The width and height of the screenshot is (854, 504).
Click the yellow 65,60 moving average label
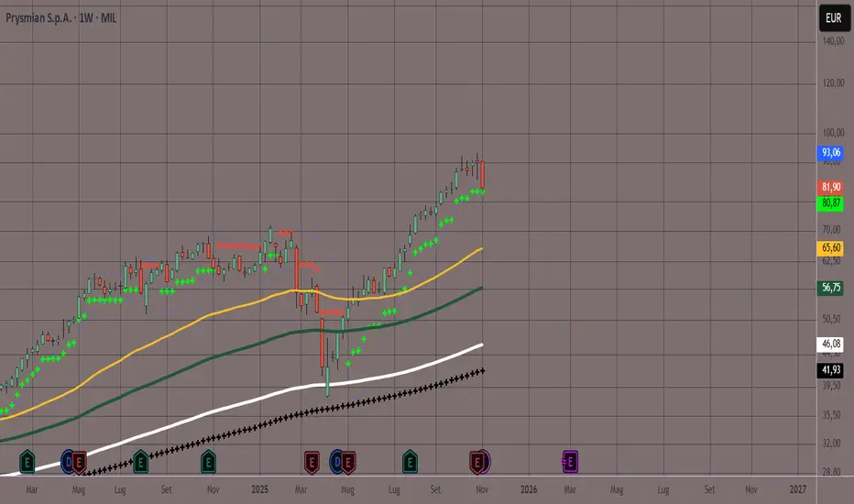830,248
